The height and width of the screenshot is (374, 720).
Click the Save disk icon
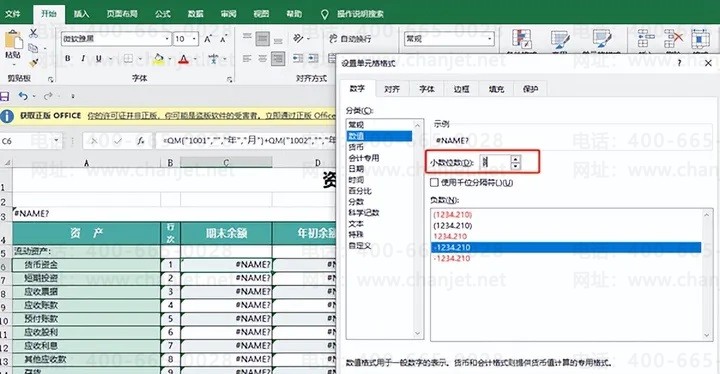(5, 96)
